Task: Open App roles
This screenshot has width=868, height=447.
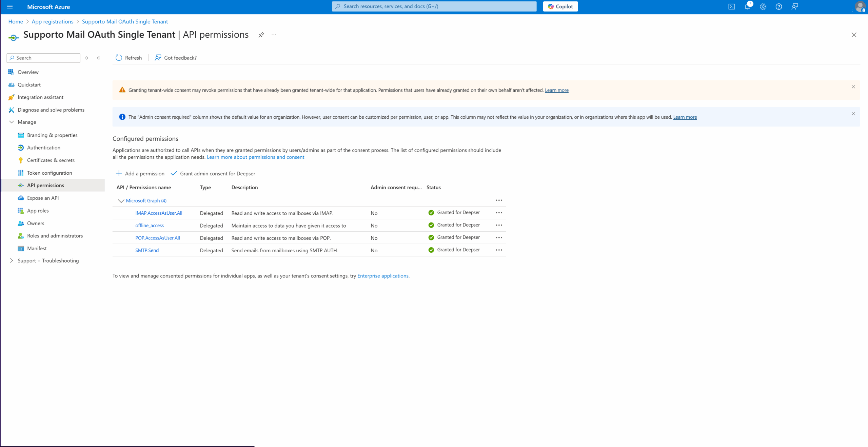Action: point(38,211)
